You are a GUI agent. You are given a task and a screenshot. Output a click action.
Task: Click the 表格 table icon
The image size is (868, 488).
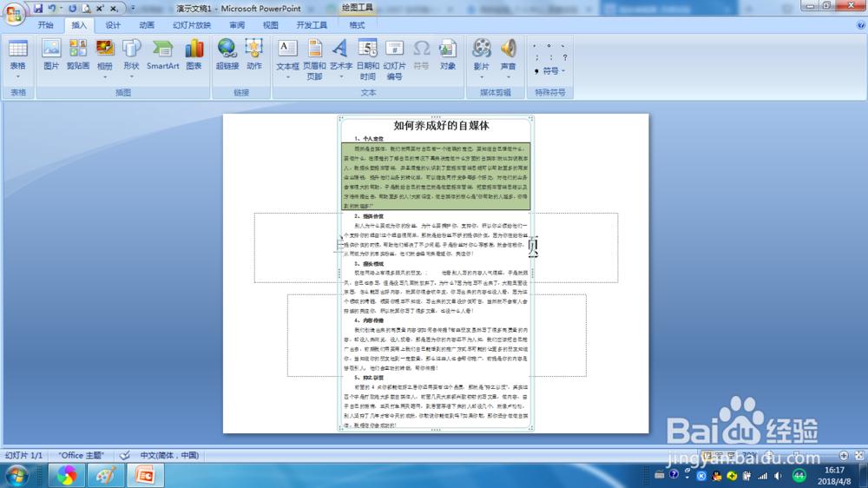17,48
